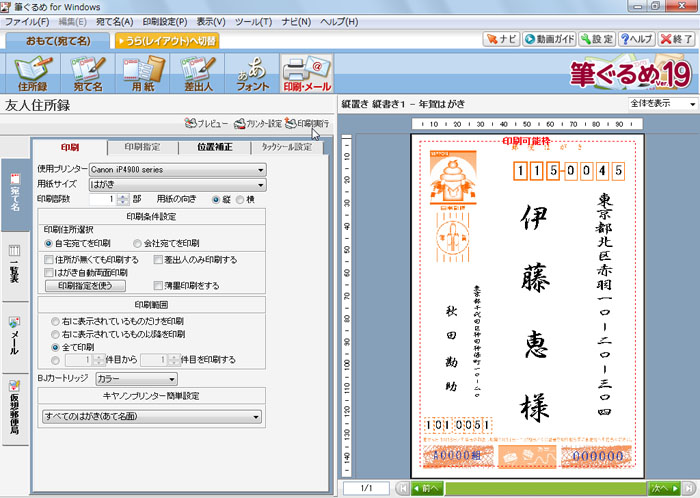
Task: Open the 住所録 address book icon
Action: coord(32,74)
